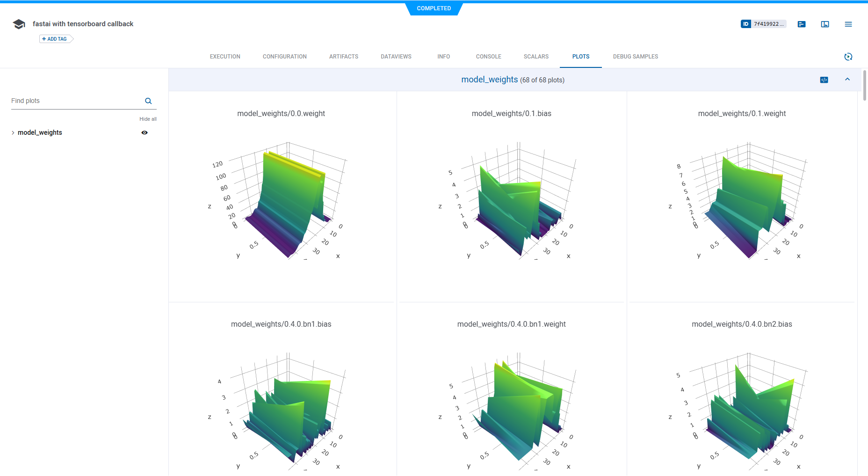
Task: Open the Console tab
Action: pos(488,57)
